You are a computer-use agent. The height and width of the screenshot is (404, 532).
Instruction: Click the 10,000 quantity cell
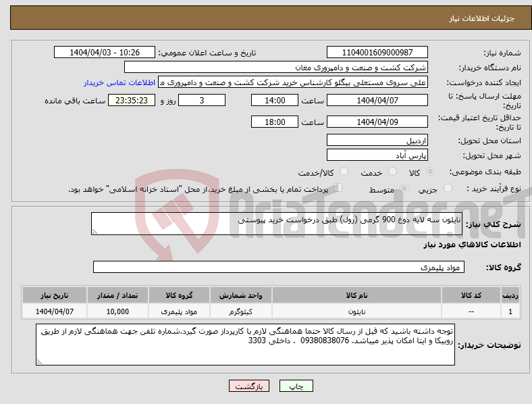[117, 311]
